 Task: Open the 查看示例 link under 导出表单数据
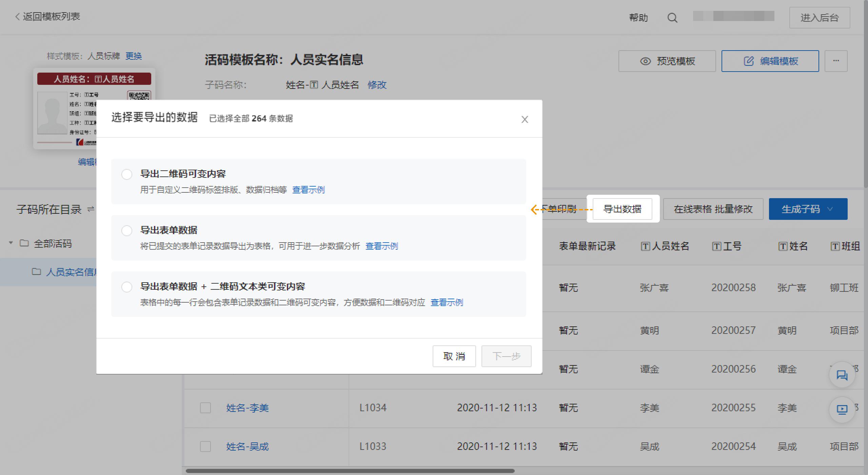pyautogui.click(x=381, y=246)
